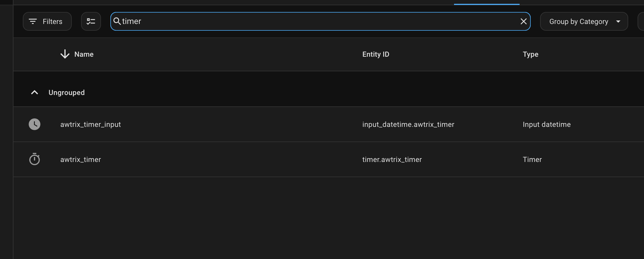Select entity ID input_datetime.awtrix_timer
The width and height of the screenshot is (644, 259).
[408, 125]
